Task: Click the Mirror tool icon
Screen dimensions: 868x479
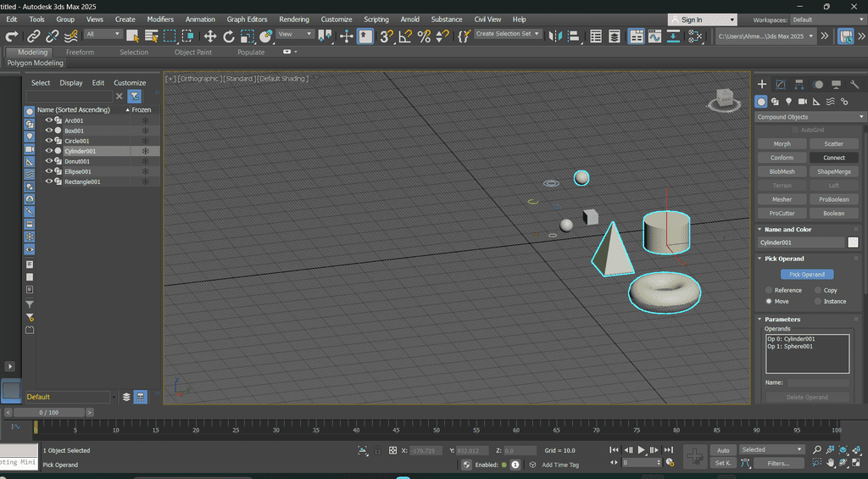Action: click(555, 36)
